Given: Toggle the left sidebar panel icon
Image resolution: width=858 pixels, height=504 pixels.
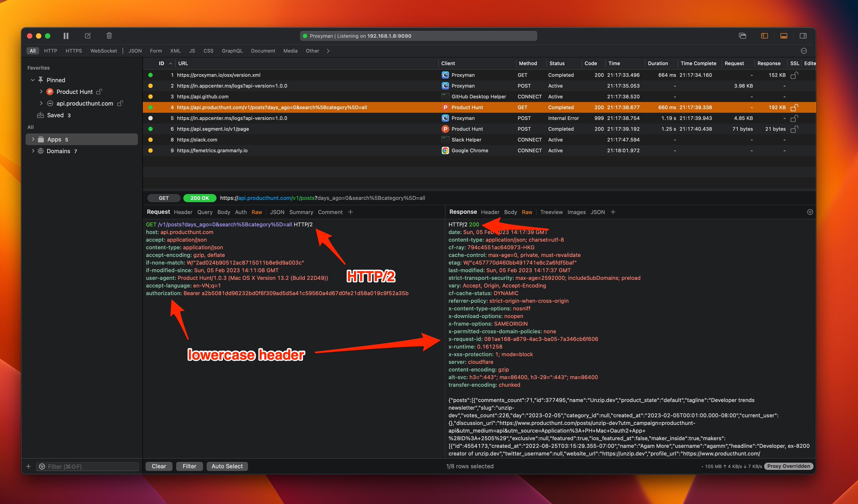Looking at the screenshot, I should click(x=764, y=36).
